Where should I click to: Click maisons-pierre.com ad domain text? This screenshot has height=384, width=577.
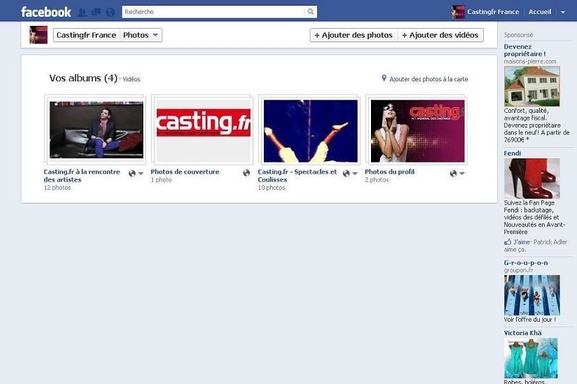530,61
